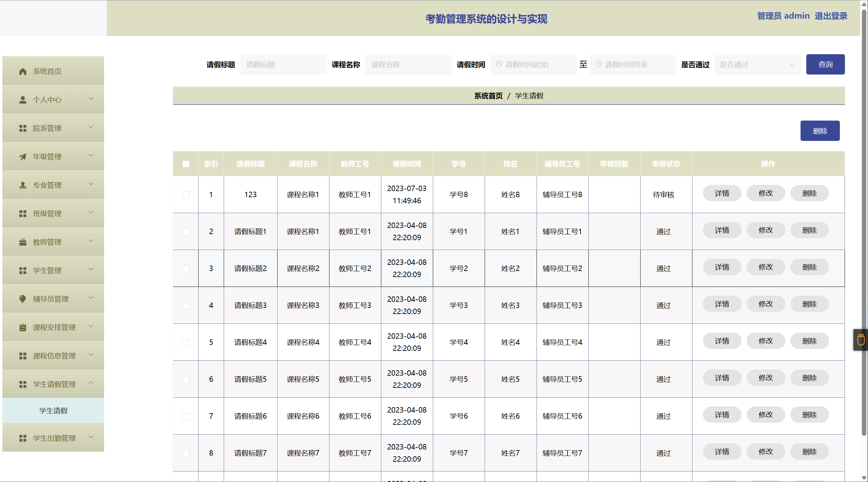Collapse the 学生请假管理 menu section
The image size is (868, 482).
point(54,384)
